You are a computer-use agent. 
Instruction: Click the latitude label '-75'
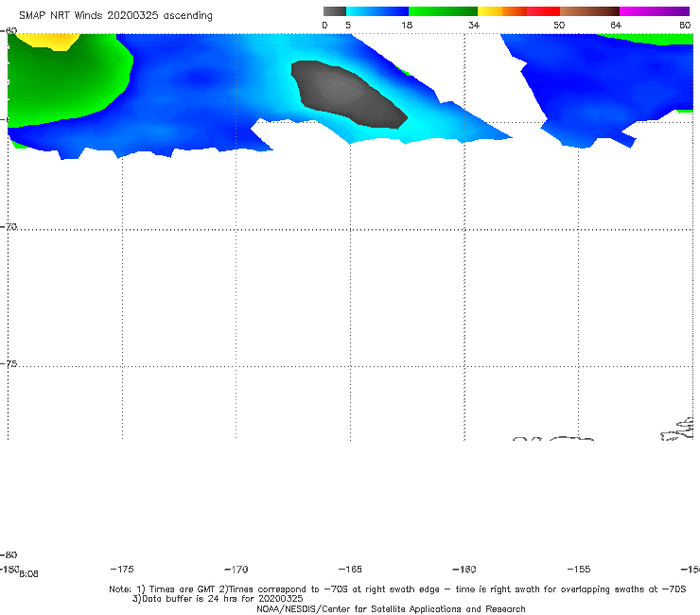pyautogui.click(x=9, y=363)
